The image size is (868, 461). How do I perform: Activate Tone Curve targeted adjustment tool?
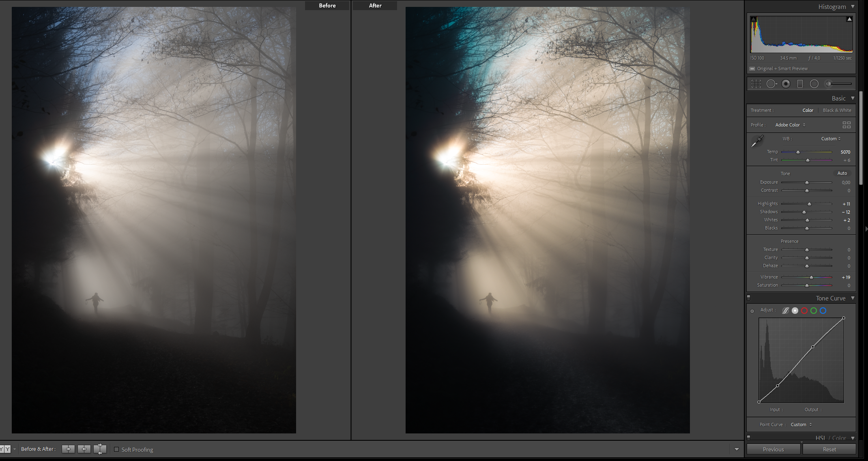click(x=752, y=311)
